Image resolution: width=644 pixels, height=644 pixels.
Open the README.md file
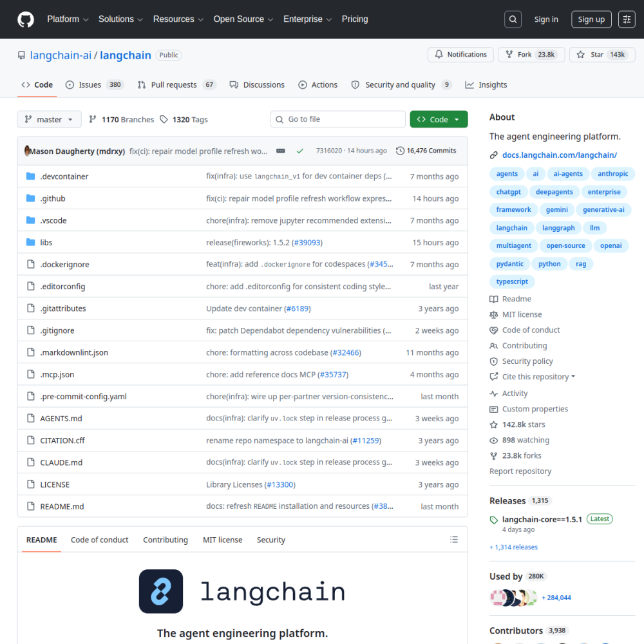coord(62,506)
